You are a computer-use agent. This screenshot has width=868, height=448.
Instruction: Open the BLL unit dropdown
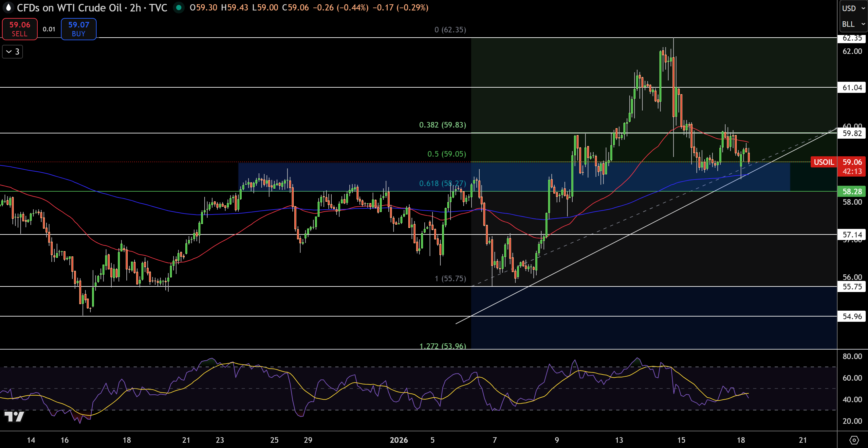click(x=853, y=24)
